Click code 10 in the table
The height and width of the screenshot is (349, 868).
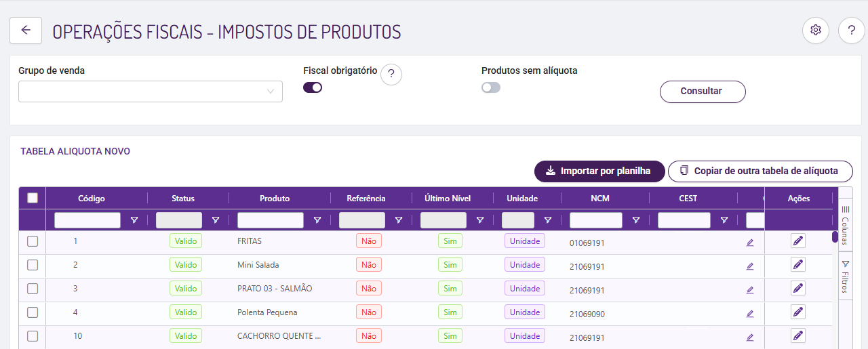(x=78, y=336)
